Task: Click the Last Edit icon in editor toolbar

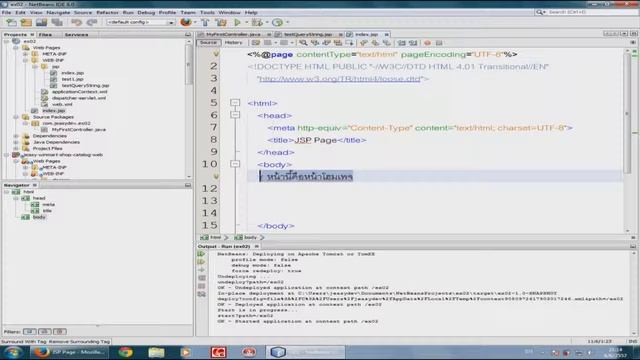Action: point(256,43)
